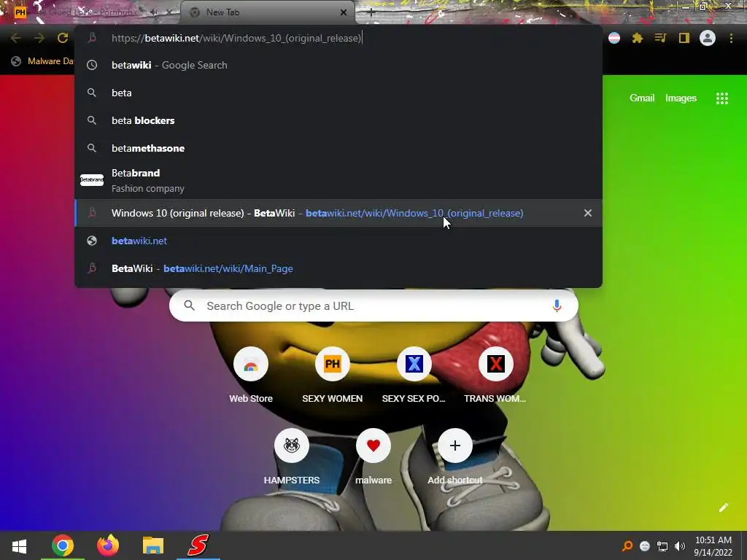
Task: Click the network tray icon
Action: 662,546
